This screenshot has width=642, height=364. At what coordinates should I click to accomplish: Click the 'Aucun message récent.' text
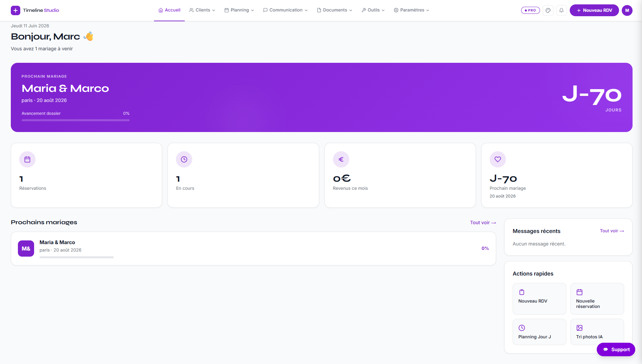[539, 244]
